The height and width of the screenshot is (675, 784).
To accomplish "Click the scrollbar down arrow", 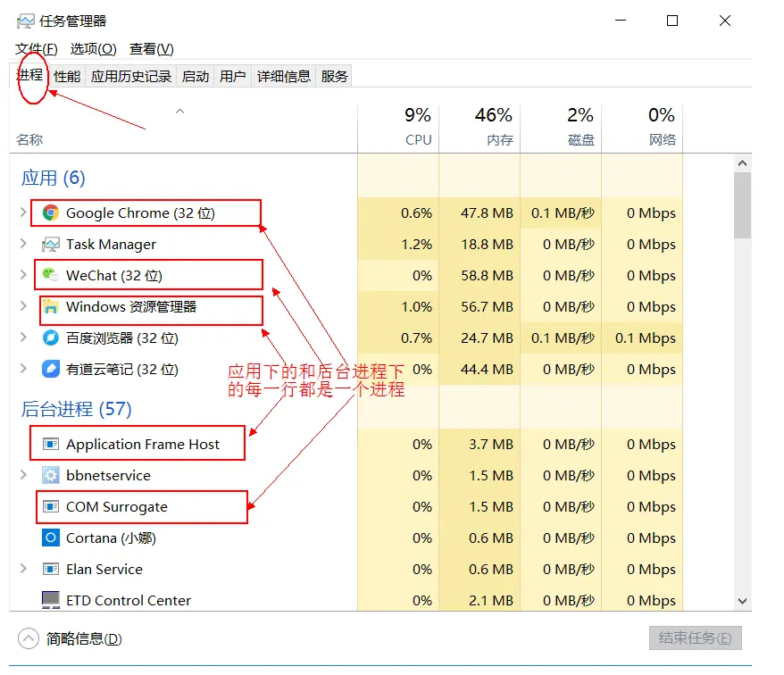I will (x=743, y=601).
